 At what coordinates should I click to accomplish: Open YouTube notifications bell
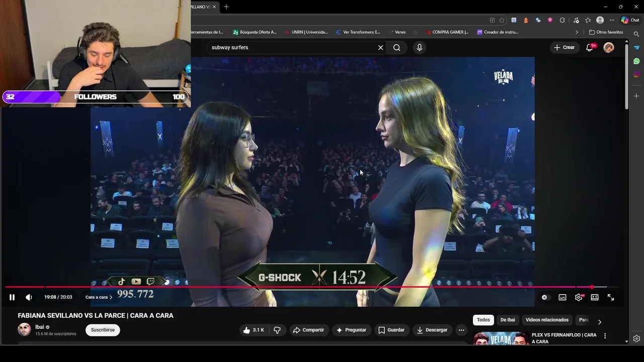point(590,47)
